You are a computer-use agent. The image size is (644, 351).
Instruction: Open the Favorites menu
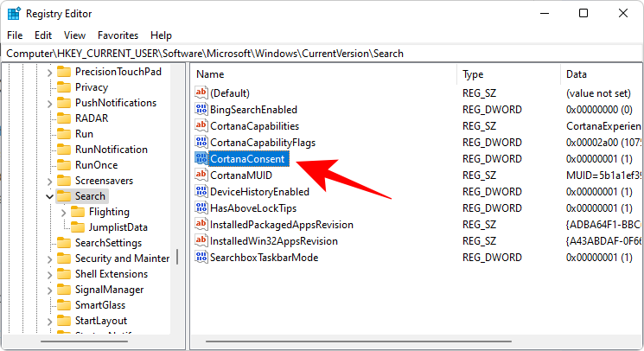point(118,35)
